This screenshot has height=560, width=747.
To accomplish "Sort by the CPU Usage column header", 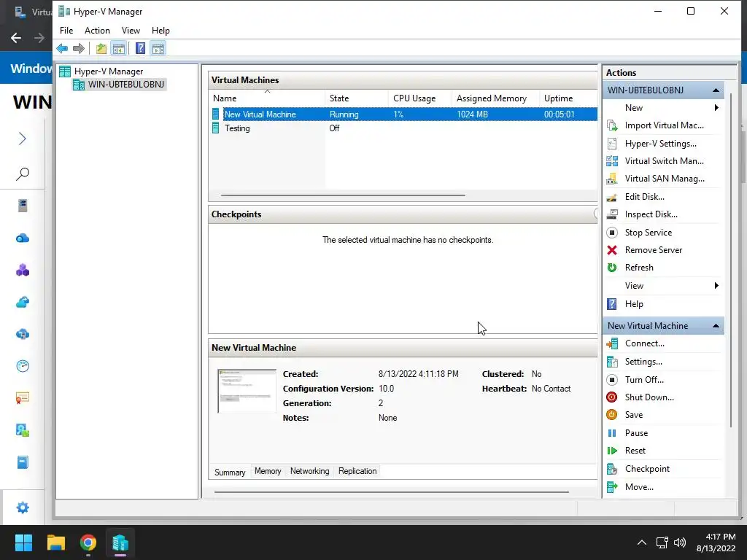I will point(420,98).
